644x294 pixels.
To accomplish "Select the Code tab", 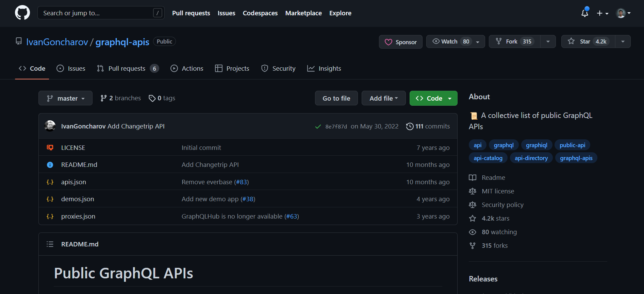I will [32, 68].
